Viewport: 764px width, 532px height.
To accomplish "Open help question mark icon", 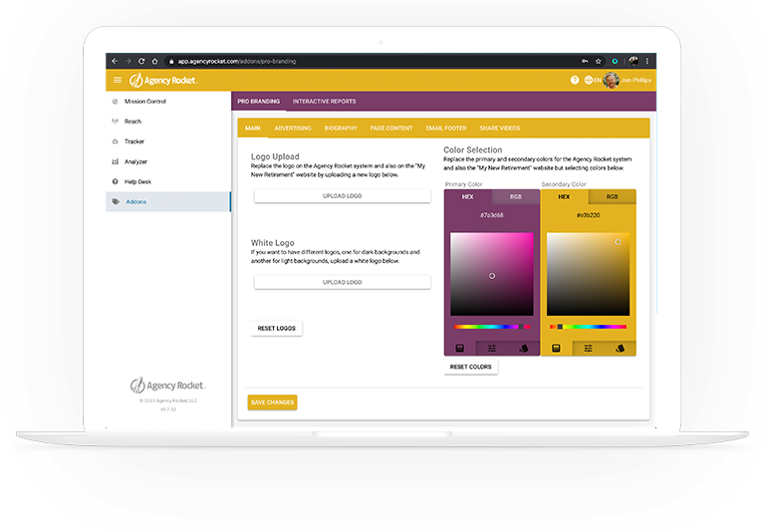I will 575,80.
